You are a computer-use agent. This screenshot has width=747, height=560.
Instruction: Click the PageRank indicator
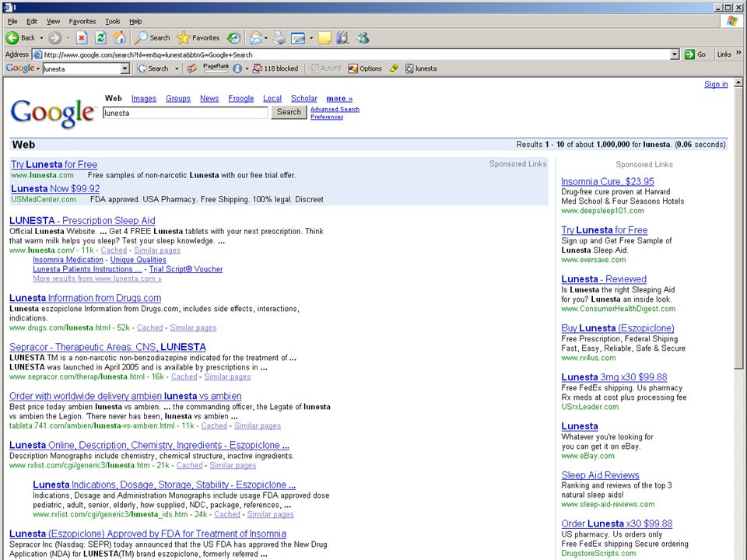click(216, 68)
